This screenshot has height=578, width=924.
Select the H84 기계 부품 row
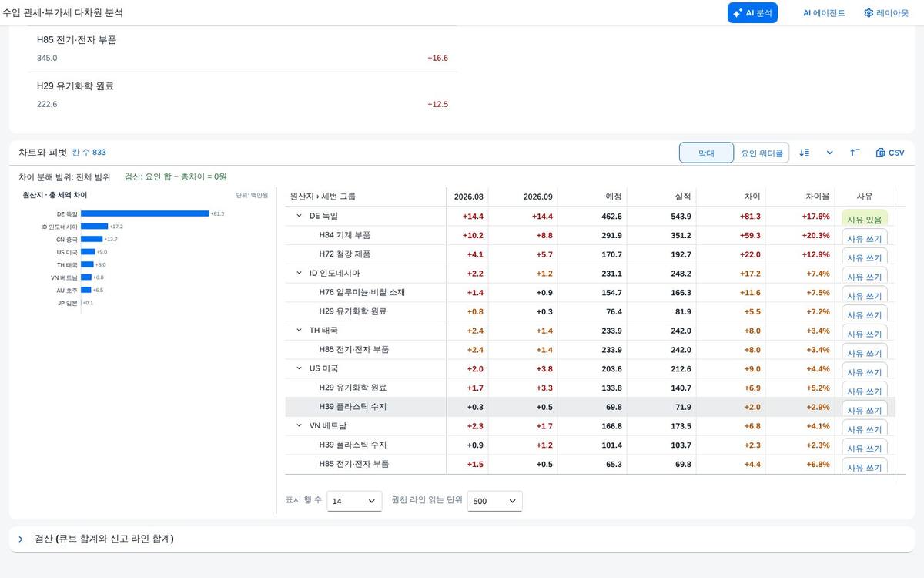pos(590,235)
